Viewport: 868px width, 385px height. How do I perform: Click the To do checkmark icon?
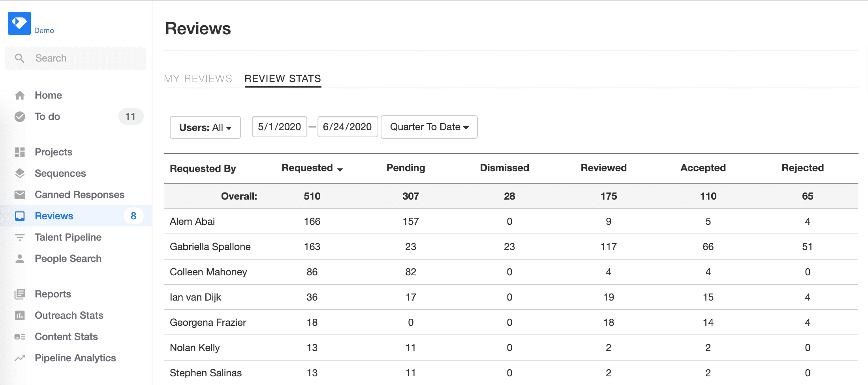pyautogui.click(x=20, y=117)
